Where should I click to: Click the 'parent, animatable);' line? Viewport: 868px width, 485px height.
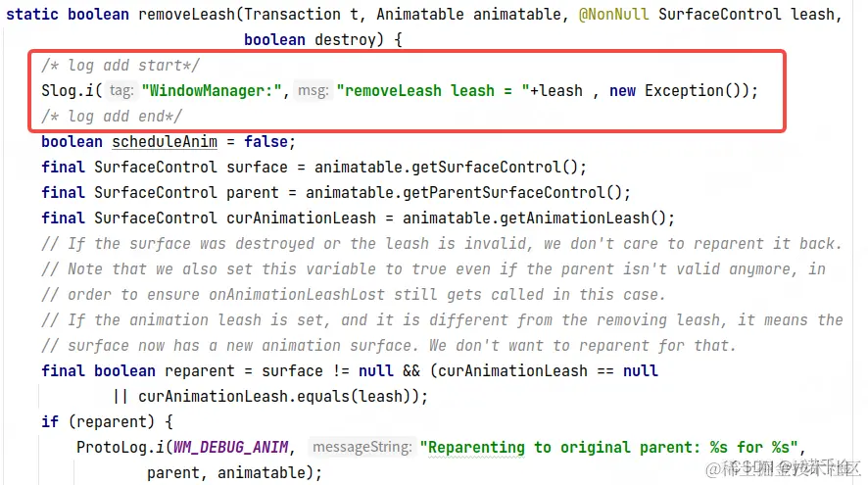234,473
